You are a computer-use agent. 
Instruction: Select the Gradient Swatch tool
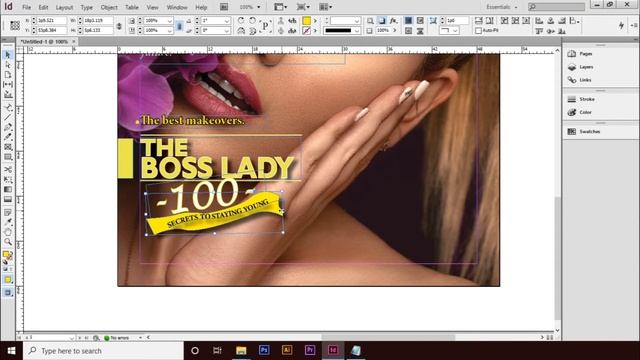click(x=8, y=189)
